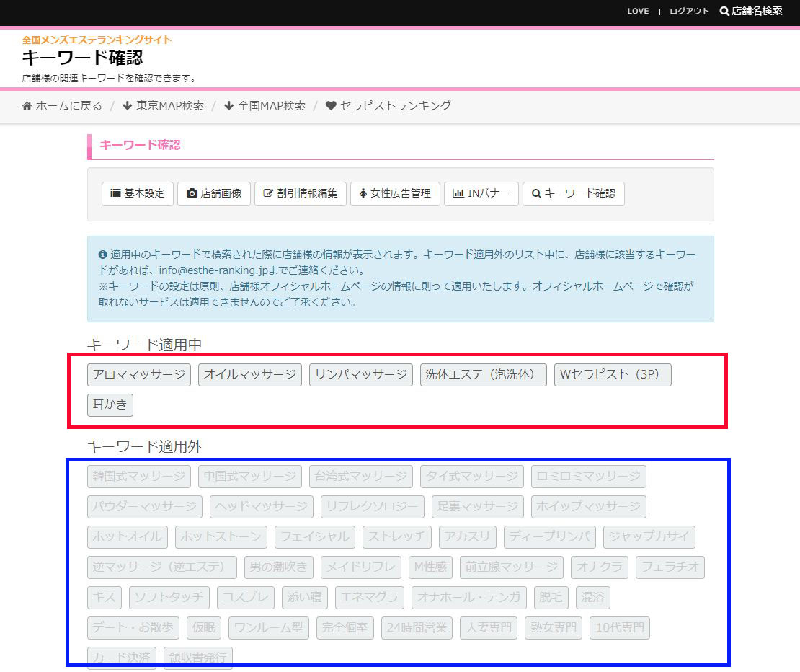Click the disabled 台湾式マッサージ tag

pyautogui.click(x=361, y=477)
